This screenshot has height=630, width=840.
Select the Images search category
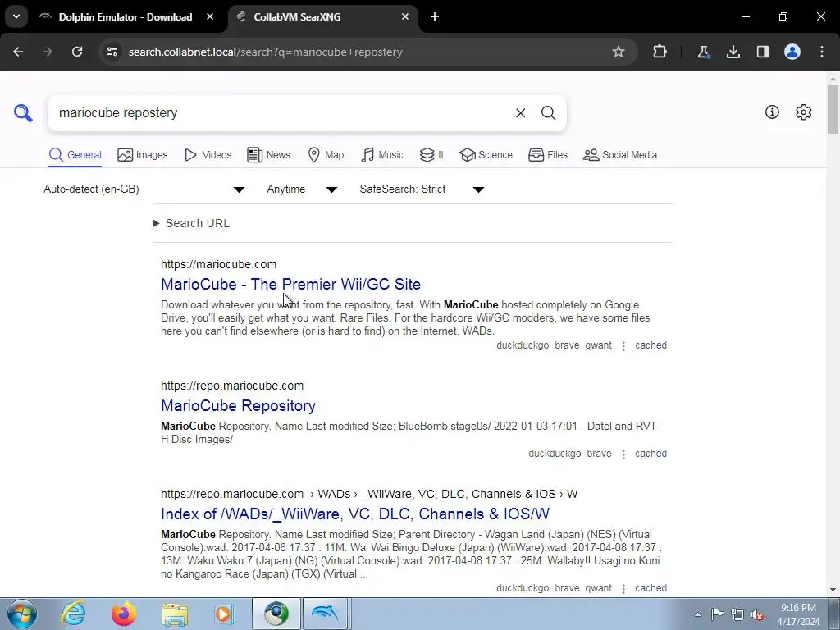click(x=143, y=155)
